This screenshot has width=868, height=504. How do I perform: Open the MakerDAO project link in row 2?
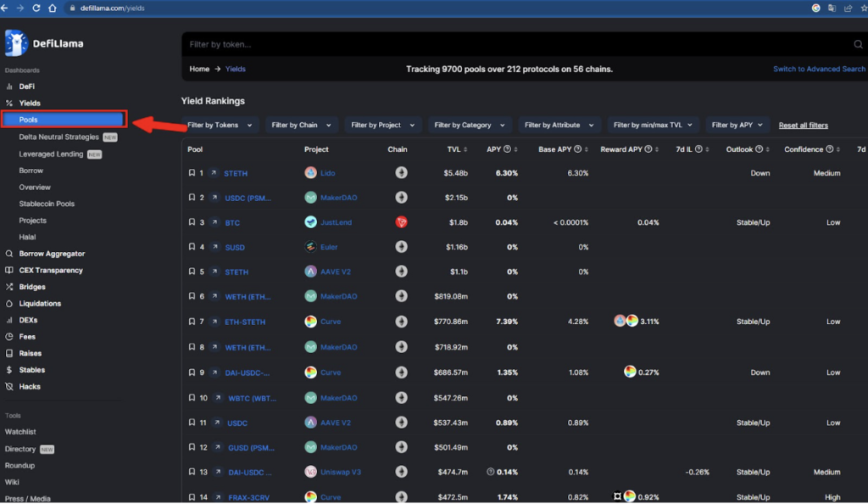(339, 198)
